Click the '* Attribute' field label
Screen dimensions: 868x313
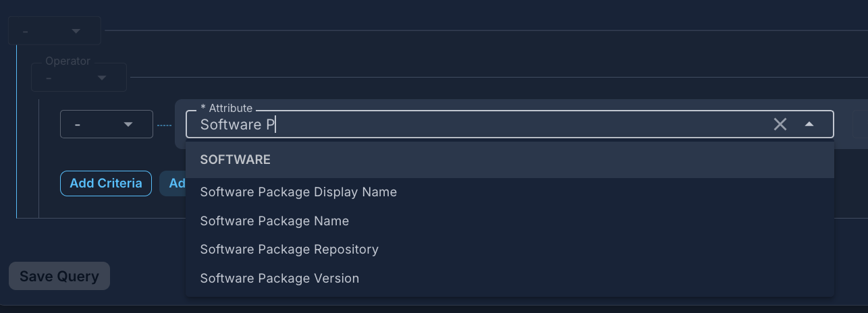(x=227, y=108)
